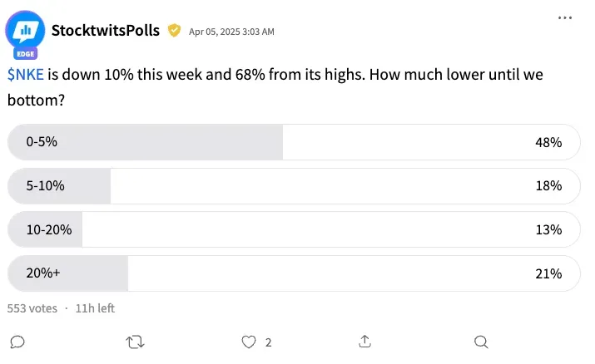
Task: Click the magnifying glass search icon
Action: (481, 342)
